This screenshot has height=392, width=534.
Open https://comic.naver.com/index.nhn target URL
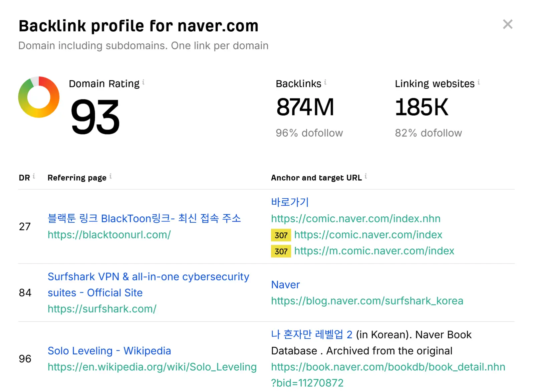(356, 219)
